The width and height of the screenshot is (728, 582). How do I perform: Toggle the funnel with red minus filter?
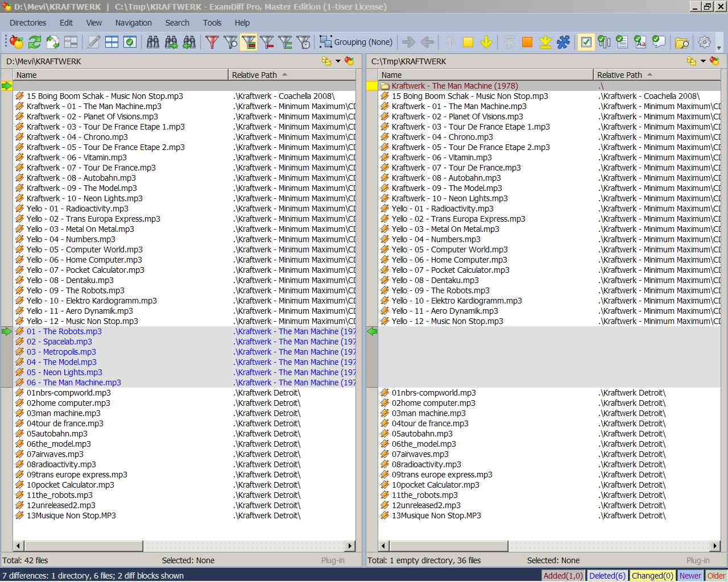(x=267, y=42)
